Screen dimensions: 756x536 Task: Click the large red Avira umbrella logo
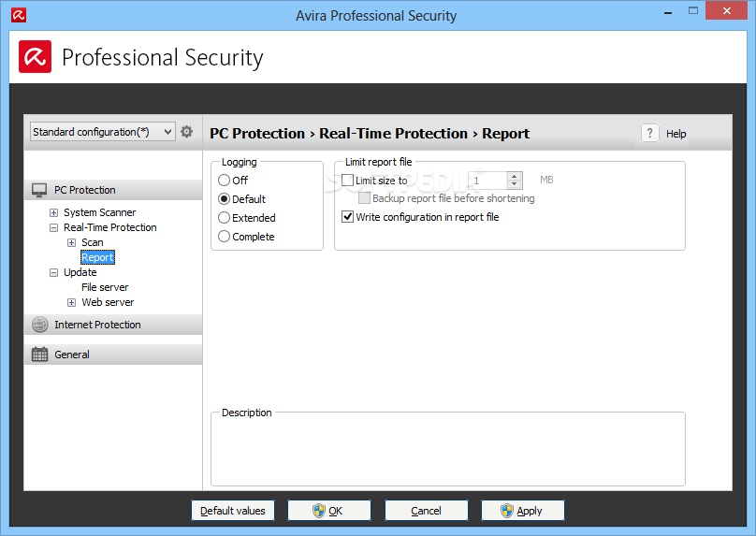click(36, 57)
